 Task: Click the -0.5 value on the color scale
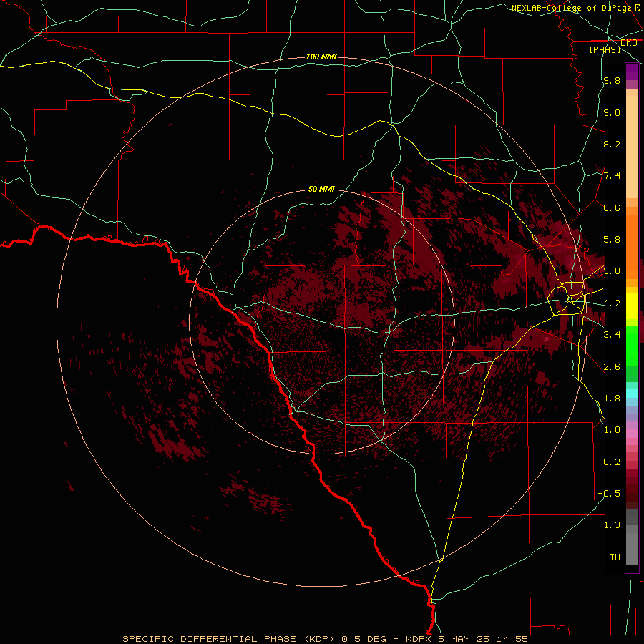[x=609, y=494]
